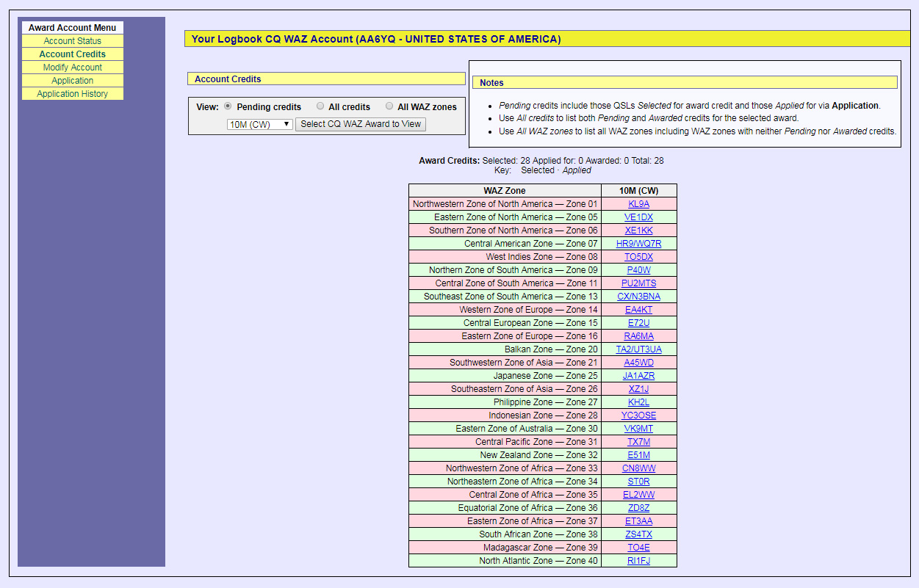Open the YC3OSE Indonesian Zone link
Image resolution: width=919 pixels, height=588 pixels.
[x=638, y=415]
